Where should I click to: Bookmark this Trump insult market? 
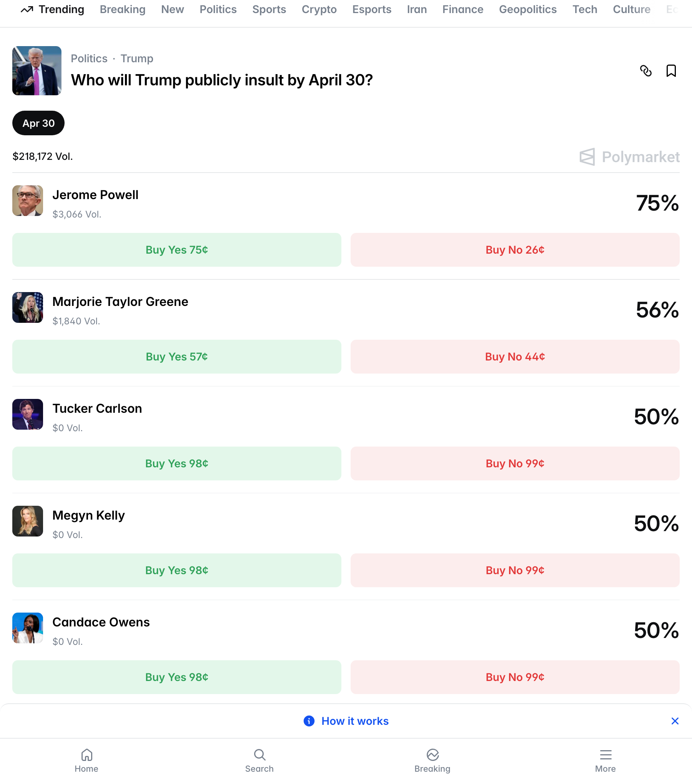pos(671,71)
